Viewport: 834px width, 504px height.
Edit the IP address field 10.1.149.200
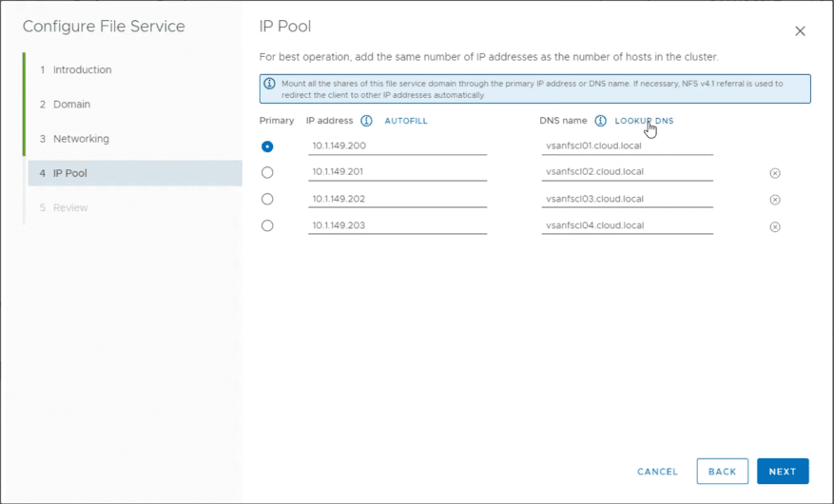click(x=398, y=146)
